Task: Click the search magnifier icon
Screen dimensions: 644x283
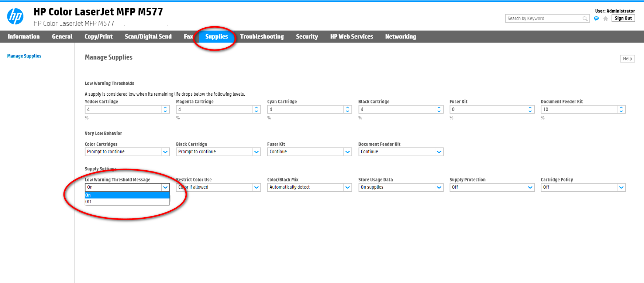Action: (x=585, y=18)
